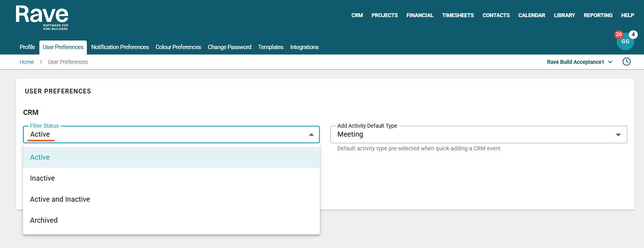Open the Colour Preferences tab

(x=178, y=47)
